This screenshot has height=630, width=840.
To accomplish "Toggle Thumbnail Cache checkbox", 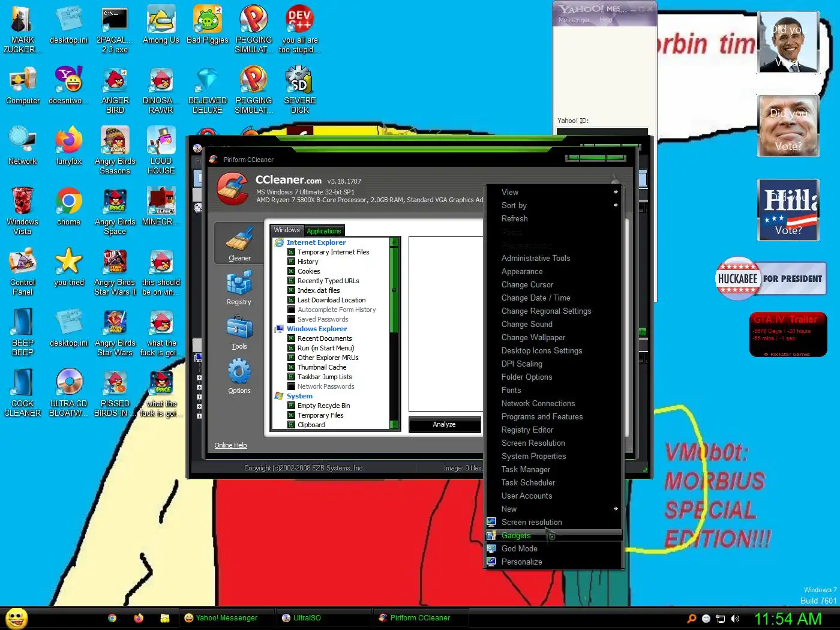I will click(291, 367).
